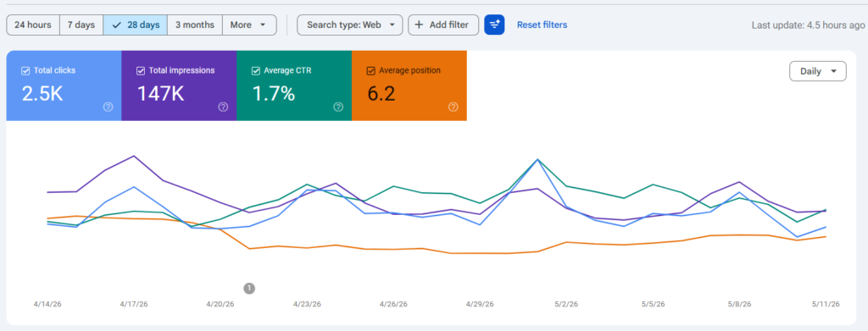This screenshot has width=868, height=331.
Task: Click the 4/20/26 axis date label
Action: [x=220, y=305]
